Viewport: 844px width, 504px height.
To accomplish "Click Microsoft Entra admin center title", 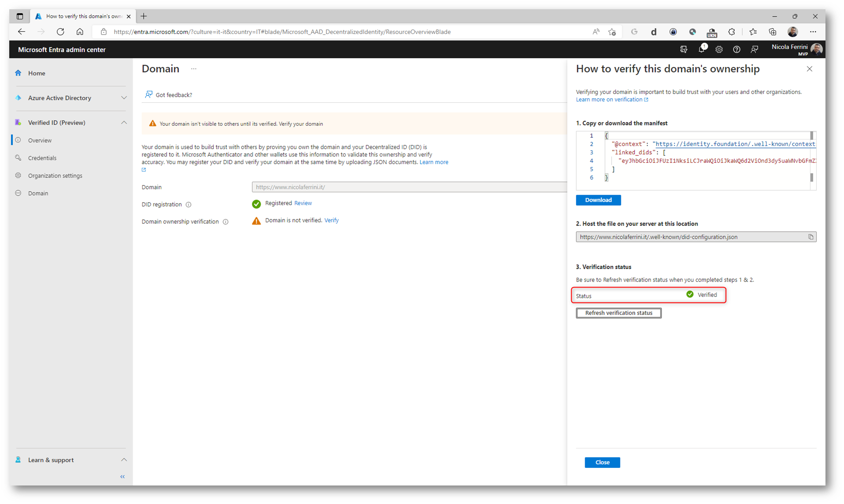I will [x=62, y=50].
